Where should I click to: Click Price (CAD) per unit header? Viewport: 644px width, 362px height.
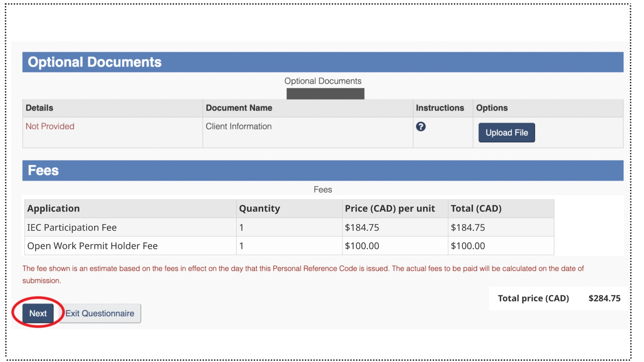(x=390, y=208)
